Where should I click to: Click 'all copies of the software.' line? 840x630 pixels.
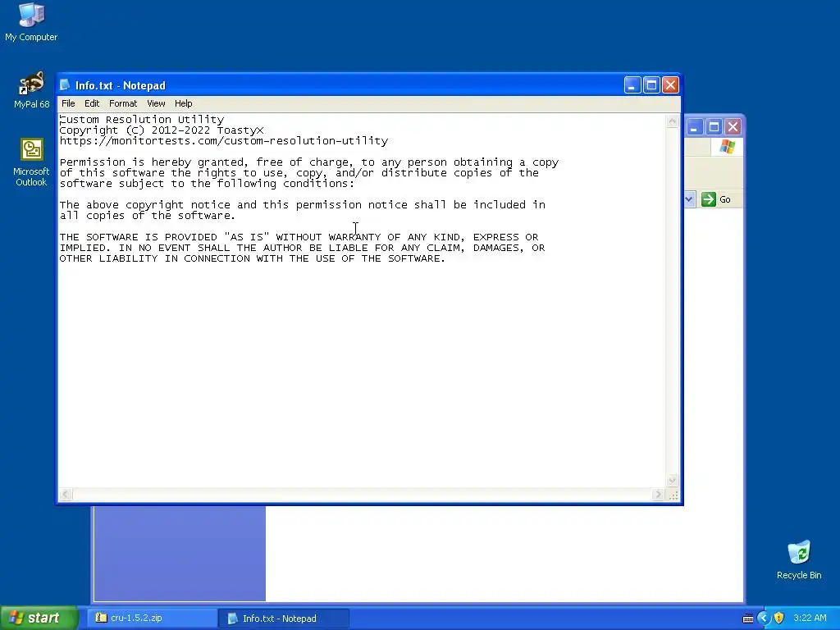(148, 216)
